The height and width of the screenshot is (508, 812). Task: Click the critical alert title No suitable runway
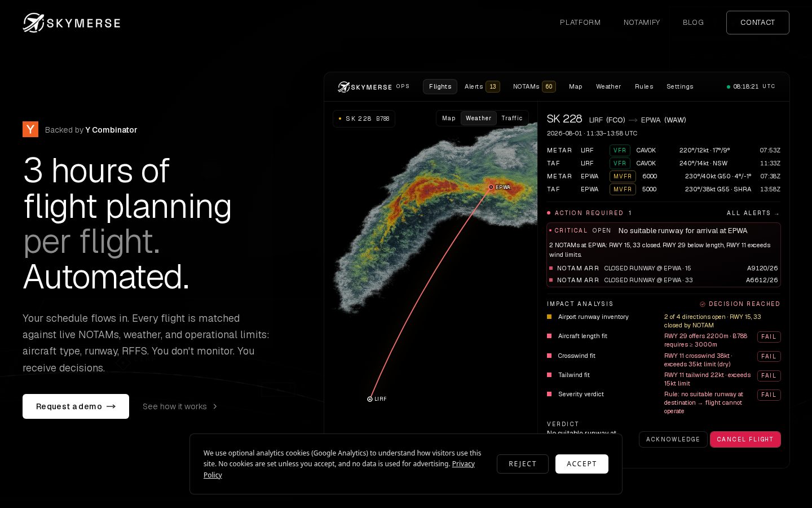click(x=683, y=230)
